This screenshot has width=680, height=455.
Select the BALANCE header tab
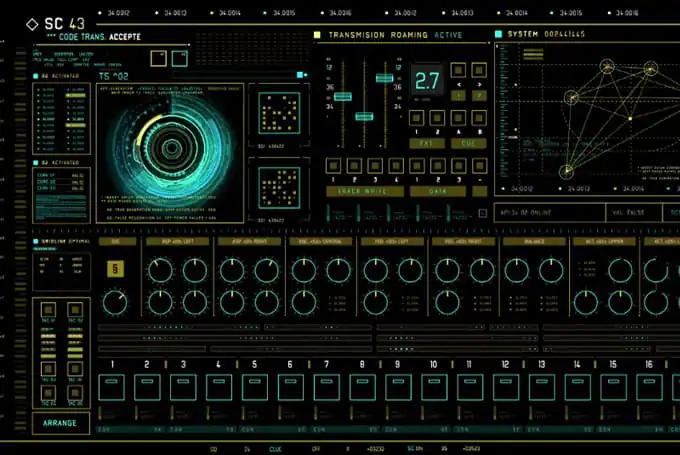(534, 241)
